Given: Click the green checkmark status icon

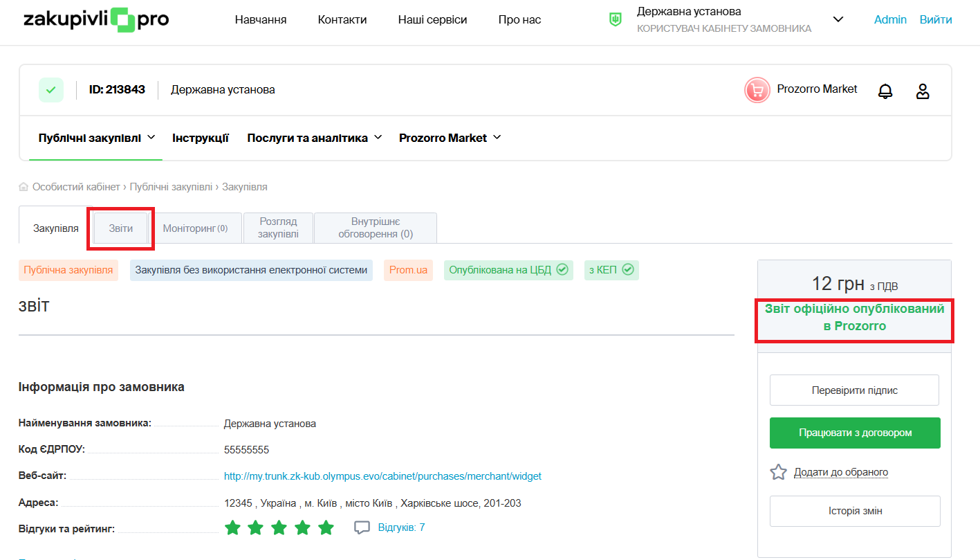Looking at the screenshot, I should (50, 90).
